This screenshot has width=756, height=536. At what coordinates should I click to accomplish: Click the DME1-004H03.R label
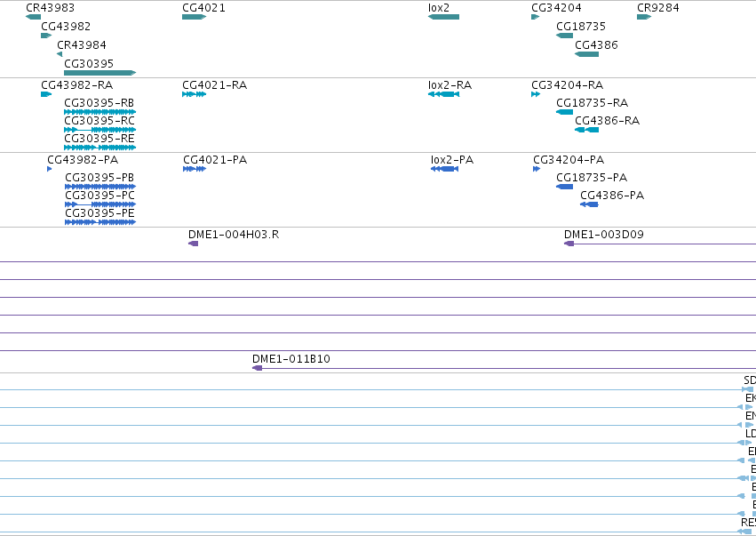(x=234, y=235)
